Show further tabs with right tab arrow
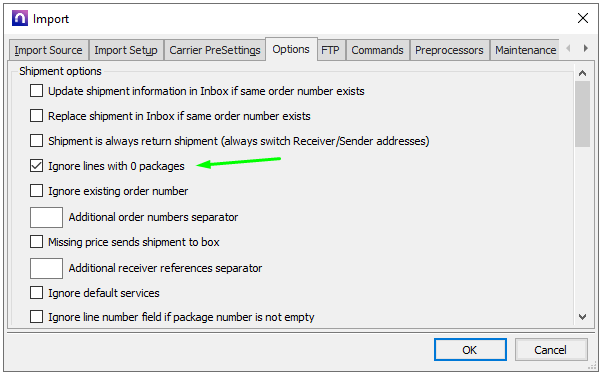The image size is (603, 374). pyautogui.click(x=586, y=48)
